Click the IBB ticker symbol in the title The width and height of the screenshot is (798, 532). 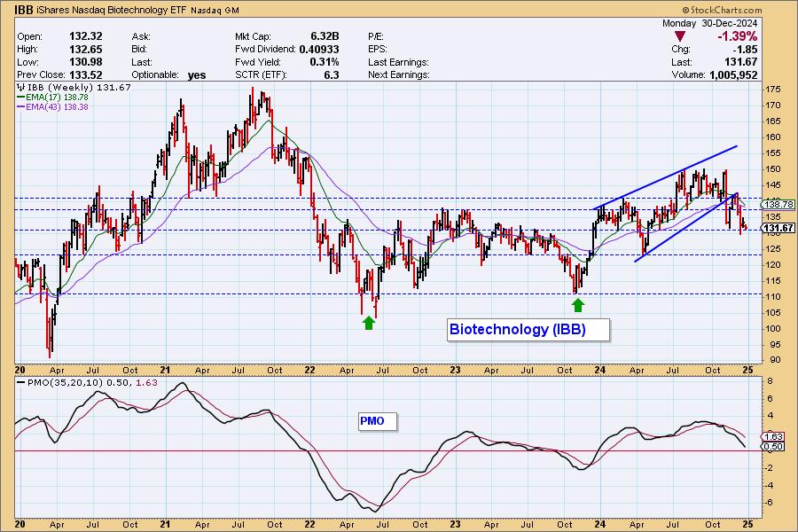coord(24,10)
